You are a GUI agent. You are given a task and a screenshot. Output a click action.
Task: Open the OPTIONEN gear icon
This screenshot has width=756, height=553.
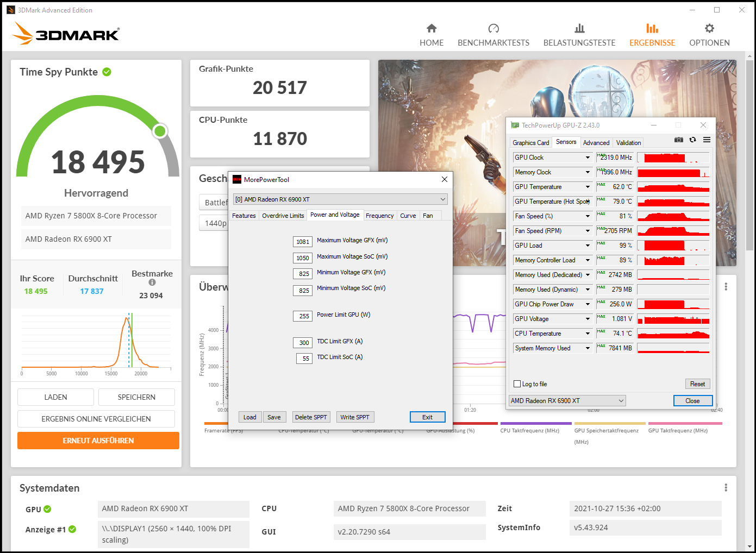[709, 28]
